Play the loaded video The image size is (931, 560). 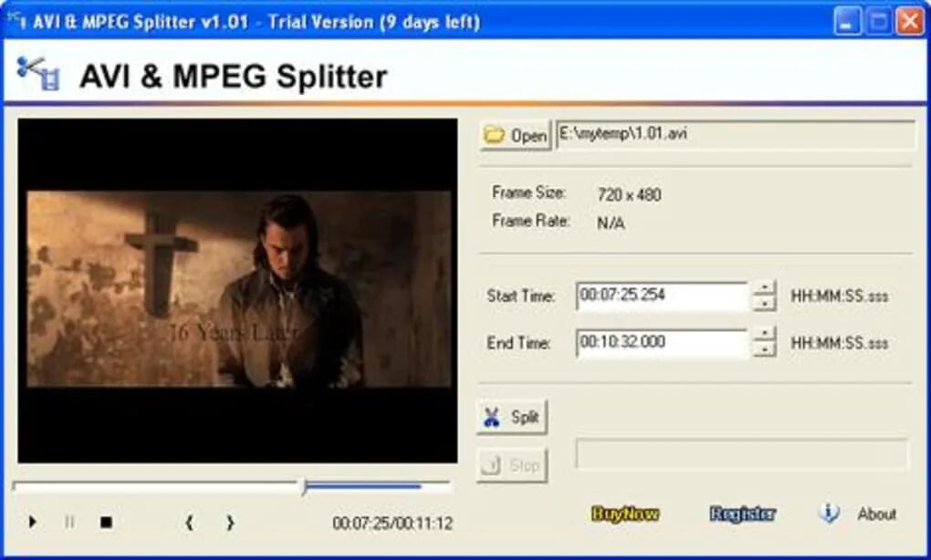point(32,522)
